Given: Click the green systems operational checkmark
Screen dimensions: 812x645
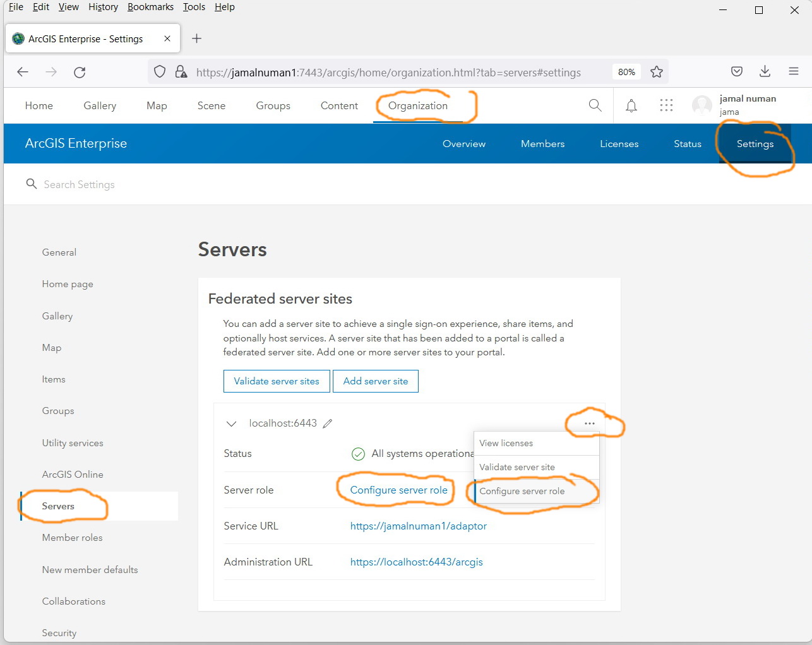Looking at the screenshot, I should coord(358,454).
